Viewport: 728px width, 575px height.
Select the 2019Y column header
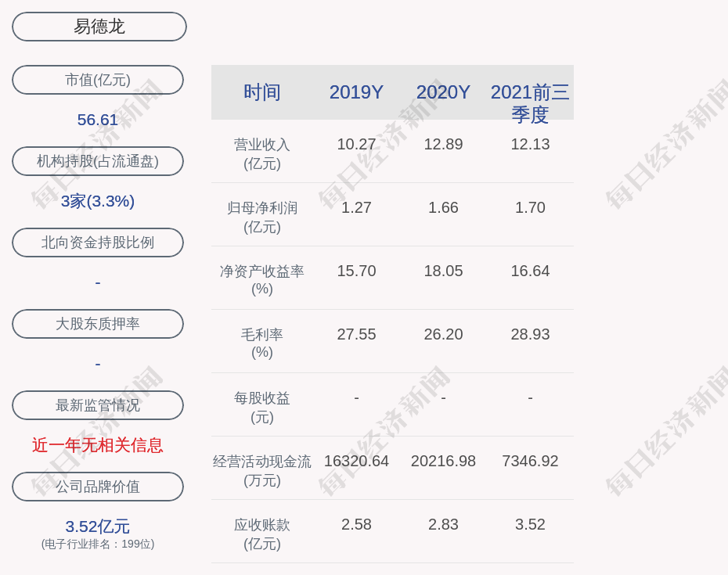356,92
